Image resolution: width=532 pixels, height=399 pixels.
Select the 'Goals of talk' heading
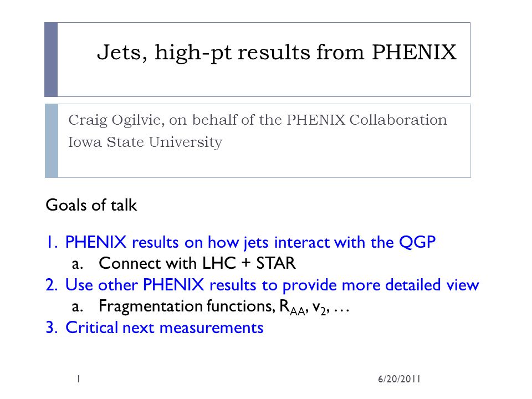click(x=91, y=205)
